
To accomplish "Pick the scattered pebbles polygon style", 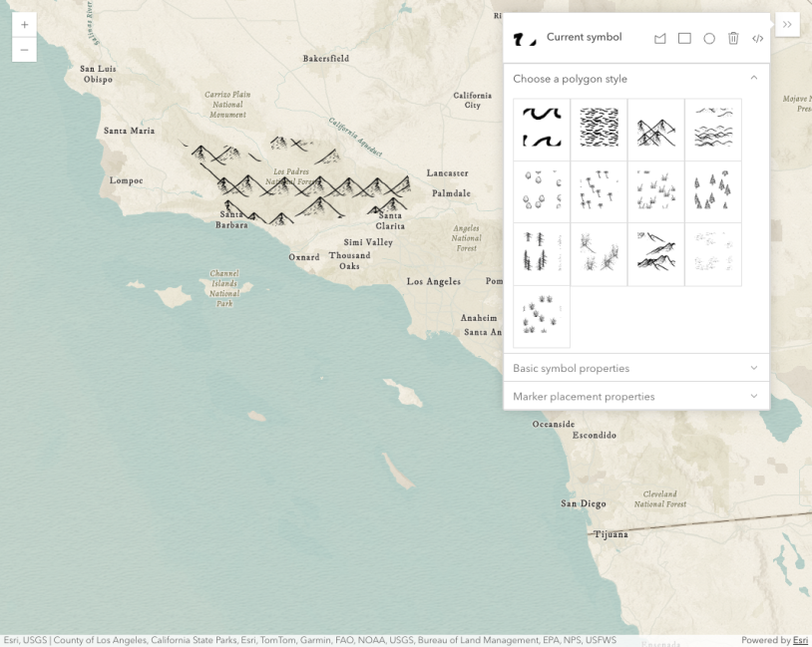I will (x=540, y=190).
